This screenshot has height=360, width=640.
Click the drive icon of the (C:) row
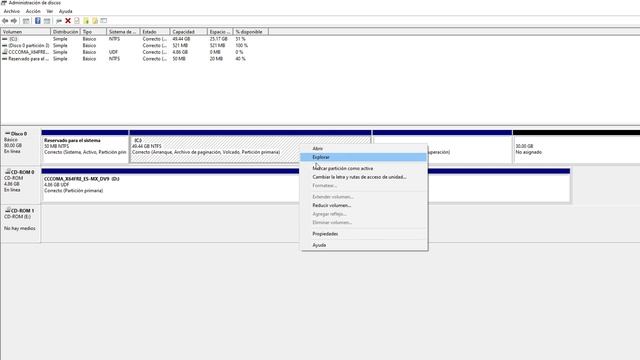click(5, 39)
